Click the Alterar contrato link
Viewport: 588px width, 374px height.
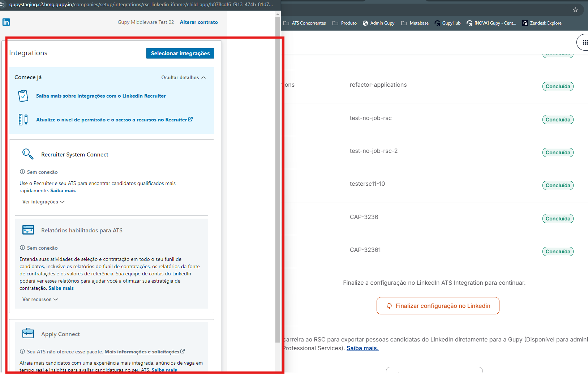(x=199, y=22)
